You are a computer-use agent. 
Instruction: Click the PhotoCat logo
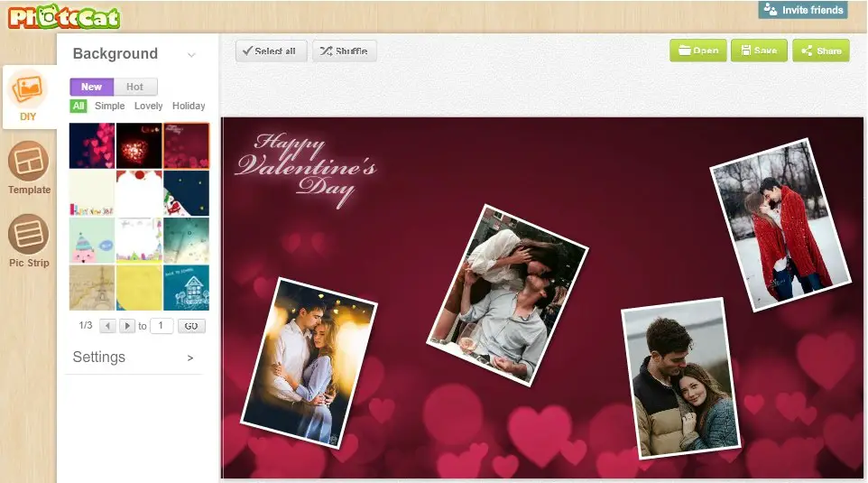[60, 16]
